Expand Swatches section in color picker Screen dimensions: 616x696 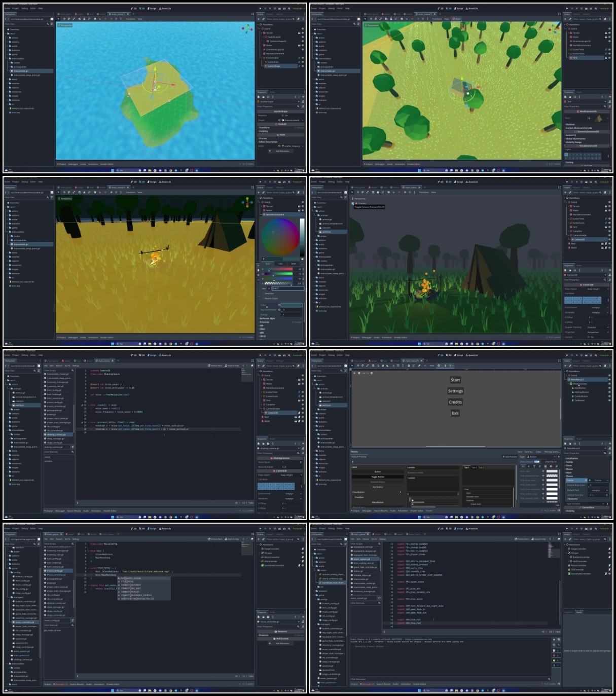[268, 294]
